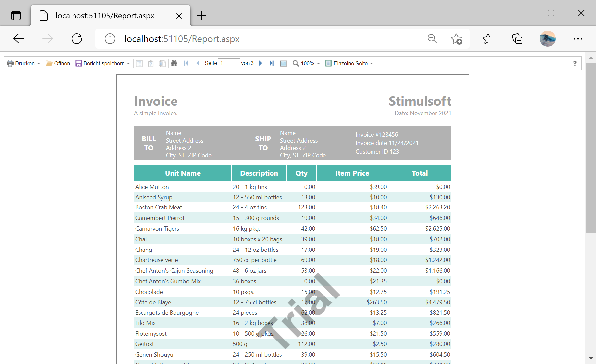Toggle the resources panel icon
The width and height of the screenshot is (596, 364).
point(162,63)
